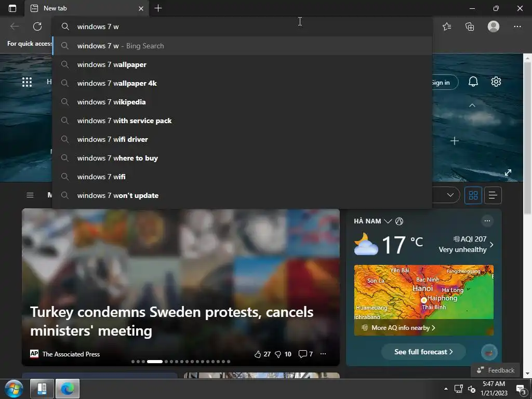Viewport: 532px width, 399px height.
Task: Click the weather globe icon beside HÀ NAM
Action: point(400,221)
